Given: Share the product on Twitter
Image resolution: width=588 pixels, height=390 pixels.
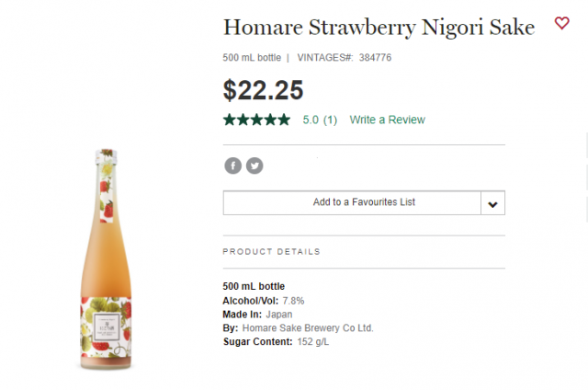Looking at the screenshot, I should click(x=254, y=166).
